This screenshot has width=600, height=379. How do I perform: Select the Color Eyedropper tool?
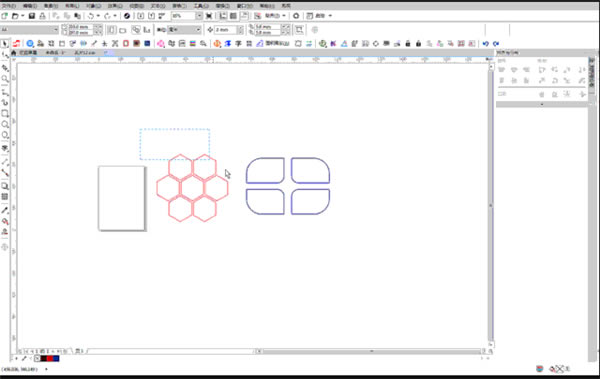point(5,210)
